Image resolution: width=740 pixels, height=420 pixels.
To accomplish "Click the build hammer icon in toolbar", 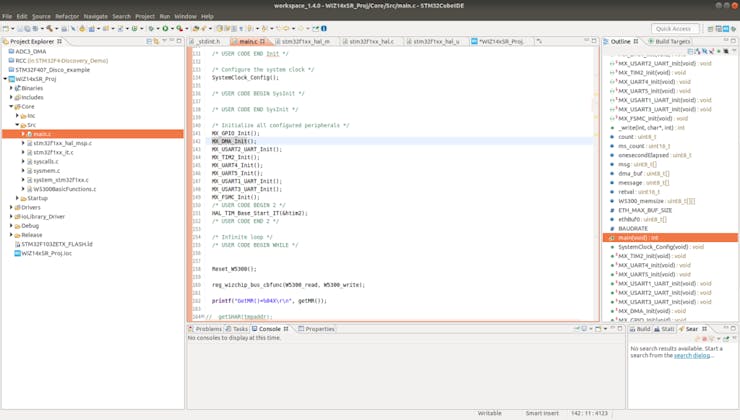I will (49, 28).
